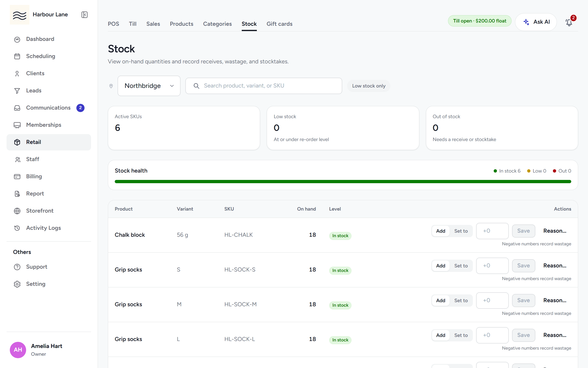The height and width of the screenshot is (368, 588).
Task: Click the Memberships card icon
Action: click(x=17, y=125)
